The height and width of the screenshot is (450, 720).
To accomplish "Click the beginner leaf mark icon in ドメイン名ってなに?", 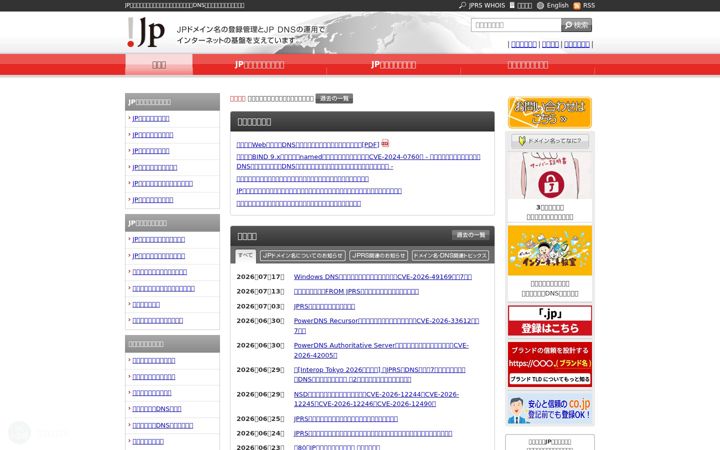I will point(522,141).
